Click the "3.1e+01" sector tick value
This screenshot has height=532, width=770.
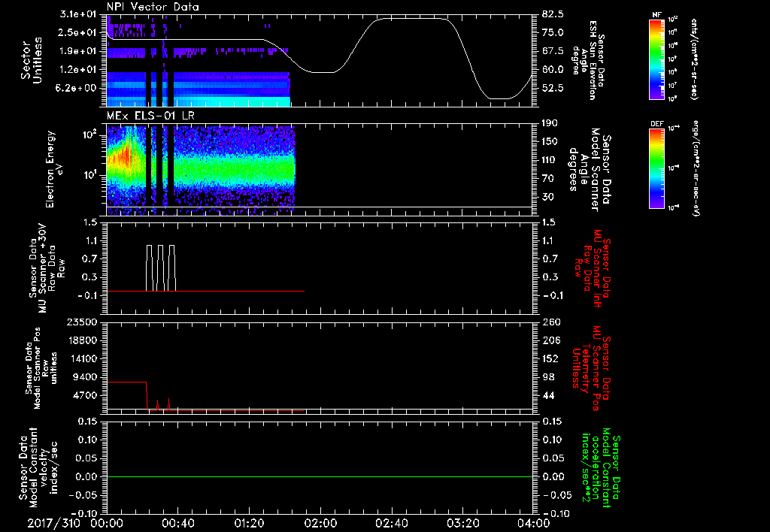[78, 14]
